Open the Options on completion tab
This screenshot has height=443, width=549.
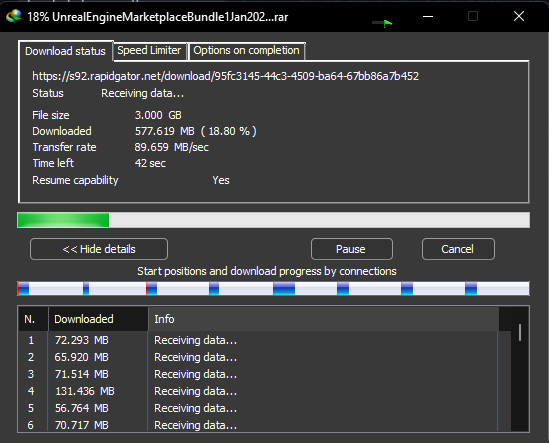246,50
